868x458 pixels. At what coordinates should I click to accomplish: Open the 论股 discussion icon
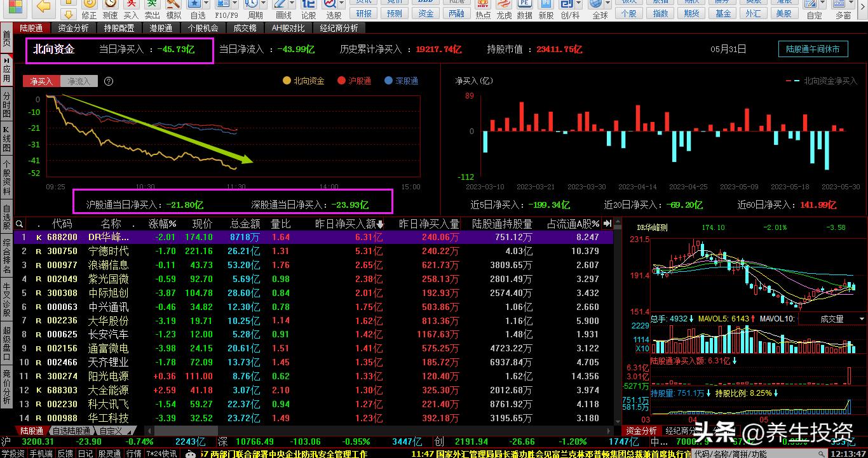pos(308,10)
